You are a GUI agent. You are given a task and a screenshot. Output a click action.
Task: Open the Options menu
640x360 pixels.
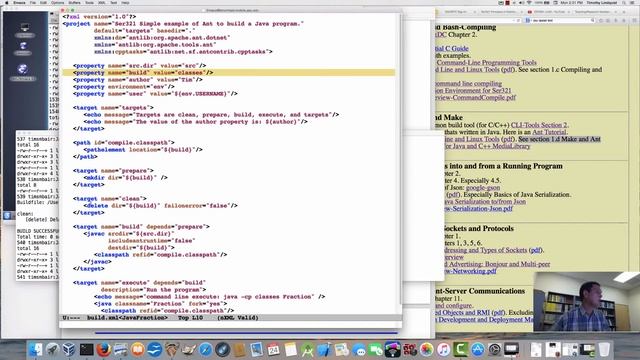pos(58,2)
